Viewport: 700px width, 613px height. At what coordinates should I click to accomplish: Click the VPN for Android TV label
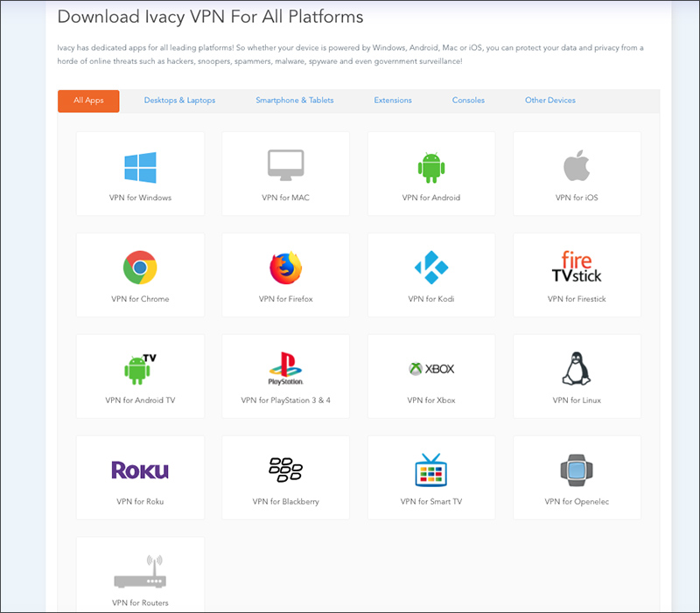tap(140, 401)
